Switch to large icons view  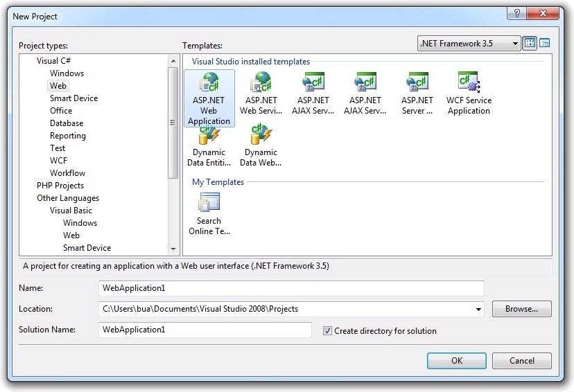pyautogui.click(x=530, y=43)
